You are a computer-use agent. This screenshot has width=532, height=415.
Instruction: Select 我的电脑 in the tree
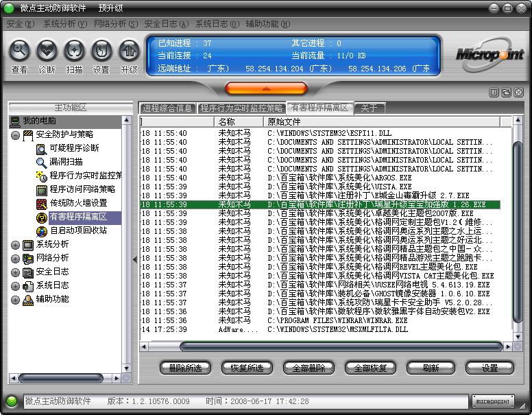(39, 121)
